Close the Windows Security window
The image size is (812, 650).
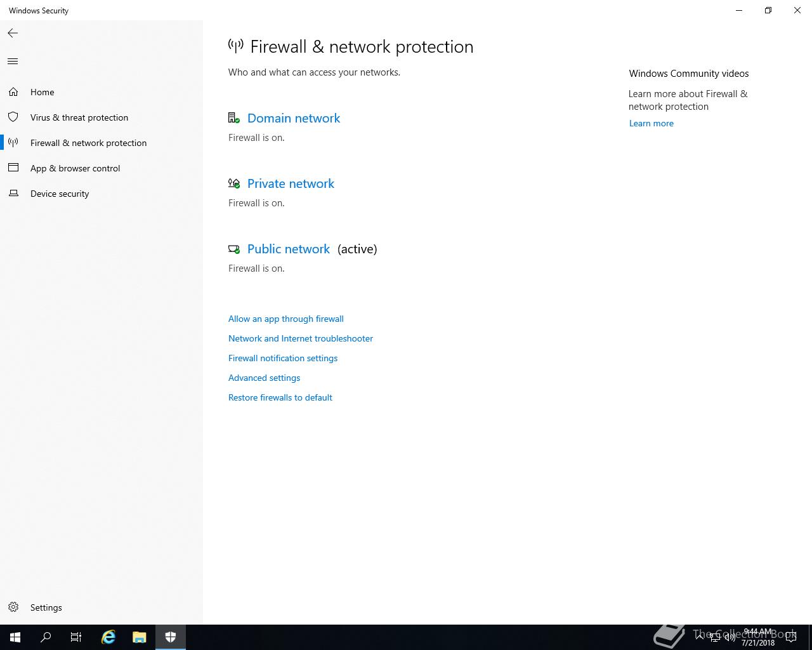tap(797, 10)
